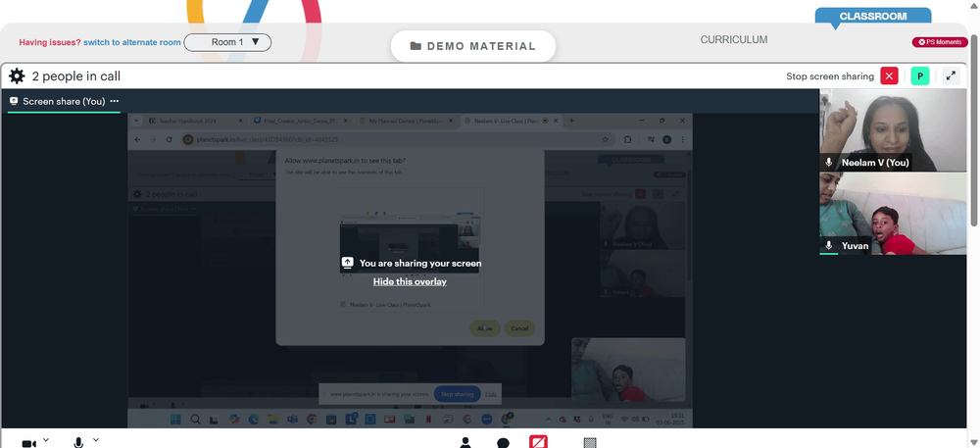Screen dimensions: 980x448
Task: Open the participants list icon
Action: pyautogui.click(x=465, y=442)
